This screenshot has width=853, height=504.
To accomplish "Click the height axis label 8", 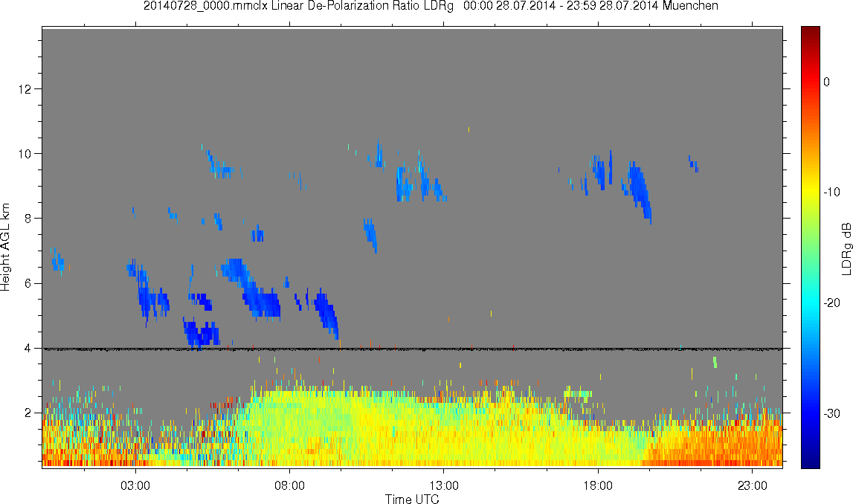I will coord(28,219).
